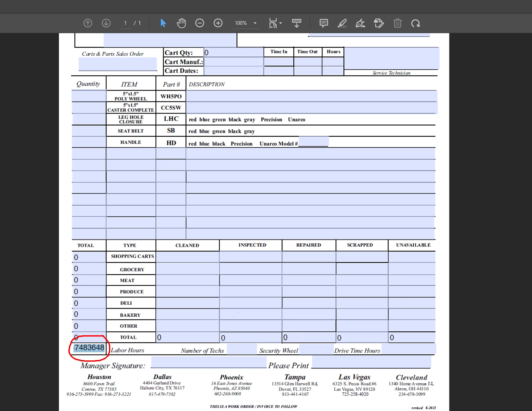532x411 pixels.
Task: Click the Cart Dates input field
Action: 233,71
